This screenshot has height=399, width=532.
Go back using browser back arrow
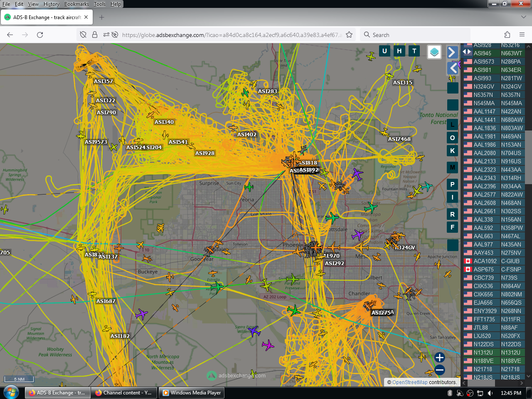tap(10, 35)
